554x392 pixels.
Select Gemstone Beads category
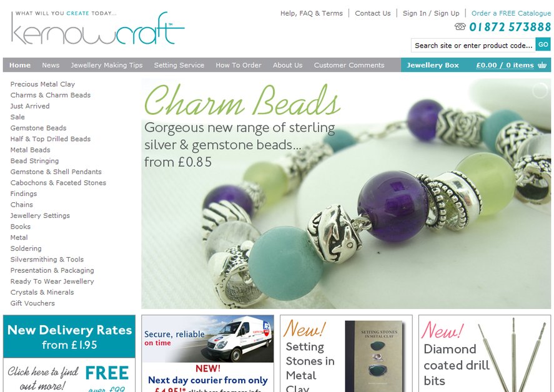coord(38,128)
